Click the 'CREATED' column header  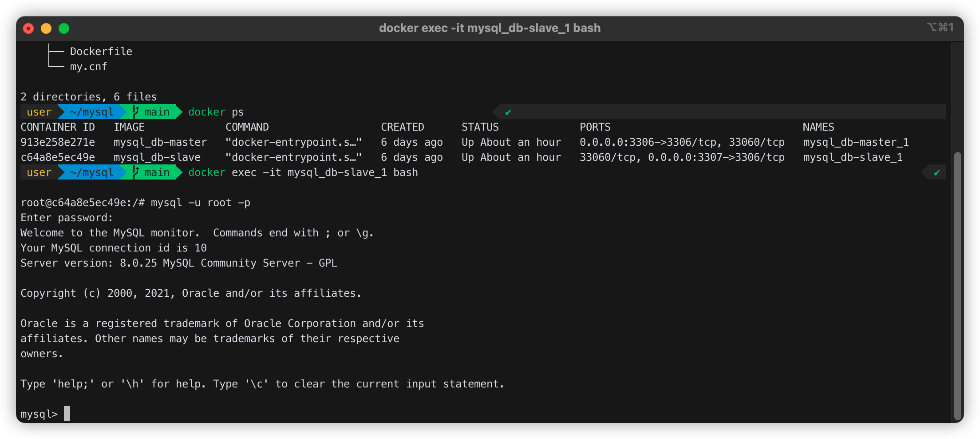coord(403,127)
